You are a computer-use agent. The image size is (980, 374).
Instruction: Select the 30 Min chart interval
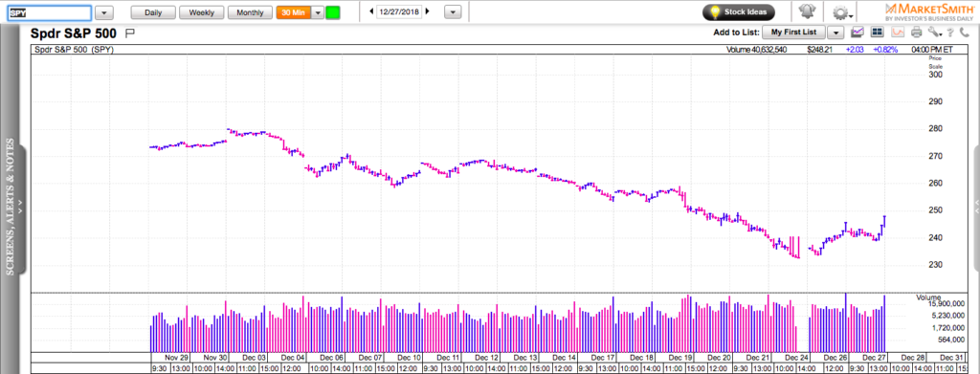click(294, 12)
